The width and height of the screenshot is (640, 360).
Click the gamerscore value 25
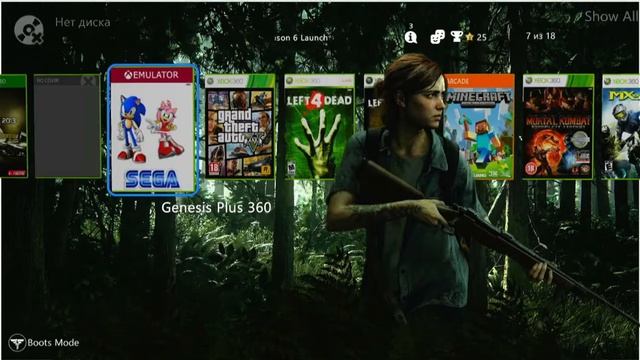(x=482, y=37)
